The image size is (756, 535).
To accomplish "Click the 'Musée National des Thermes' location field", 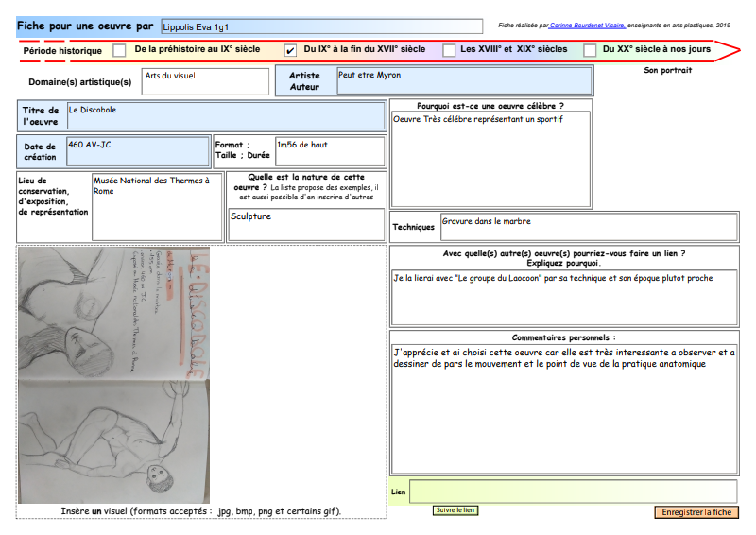I will (157, 206).
